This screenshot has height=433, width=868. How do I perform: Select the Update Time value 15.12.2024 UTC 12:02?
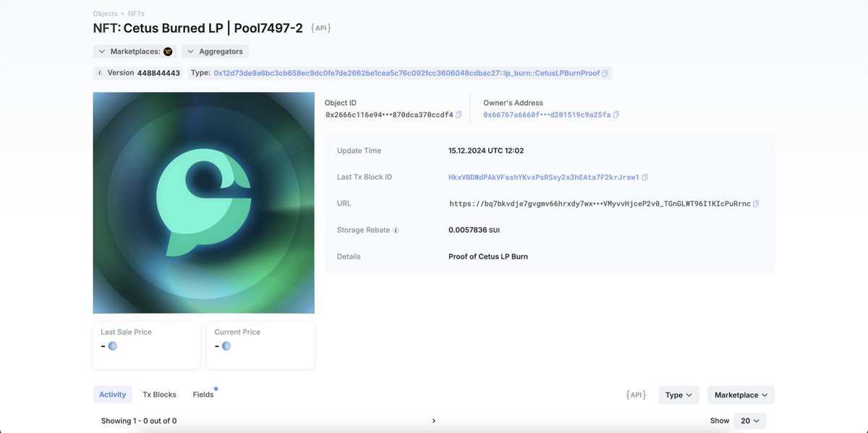coord(486,151)
